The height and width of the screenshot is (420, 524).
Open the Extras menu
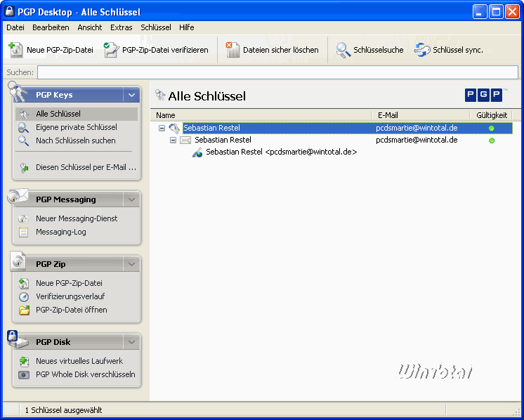click(122, 27)
